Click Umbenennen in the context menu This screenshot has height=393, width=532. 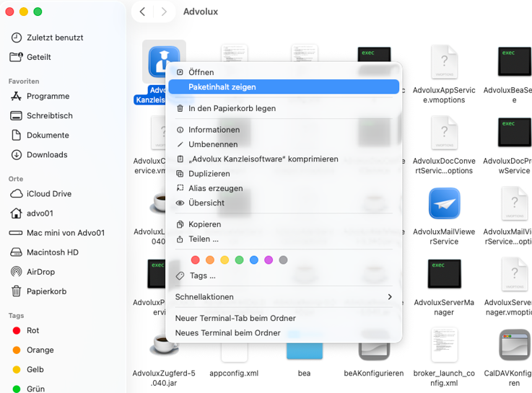213,144
